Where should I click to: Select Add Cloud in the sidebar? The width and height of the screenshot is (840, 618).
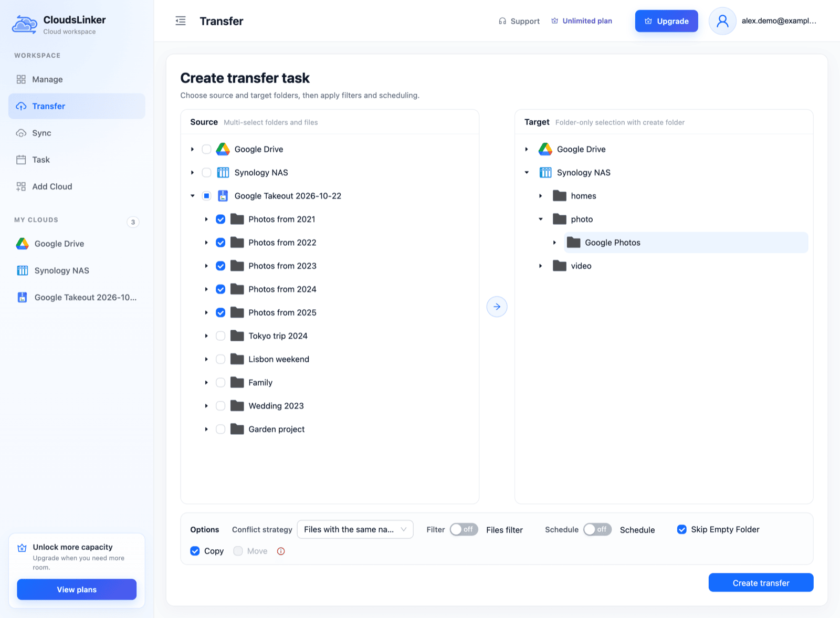coord(77,186)
